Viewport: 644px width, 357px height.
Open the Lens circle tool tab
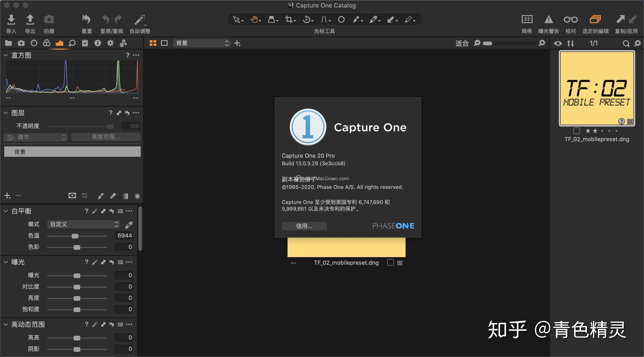34,43
